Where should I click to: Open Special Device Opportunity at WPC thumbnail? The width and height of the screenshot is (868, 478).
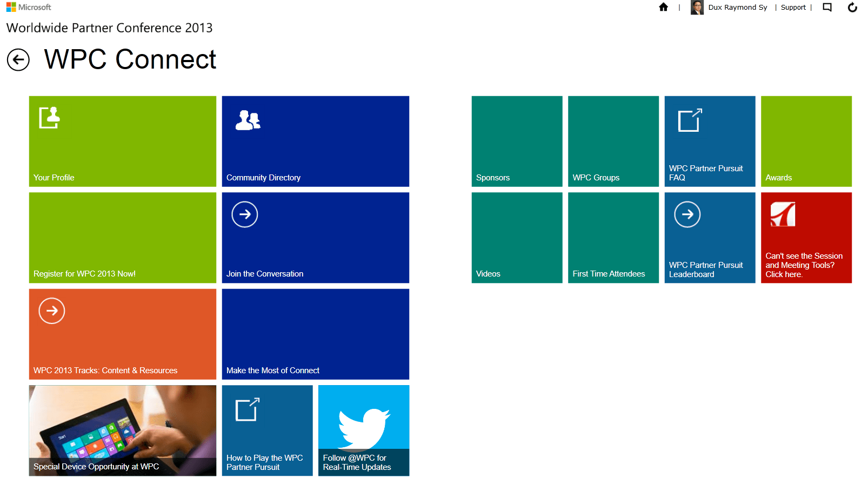(x=123, y=430)
